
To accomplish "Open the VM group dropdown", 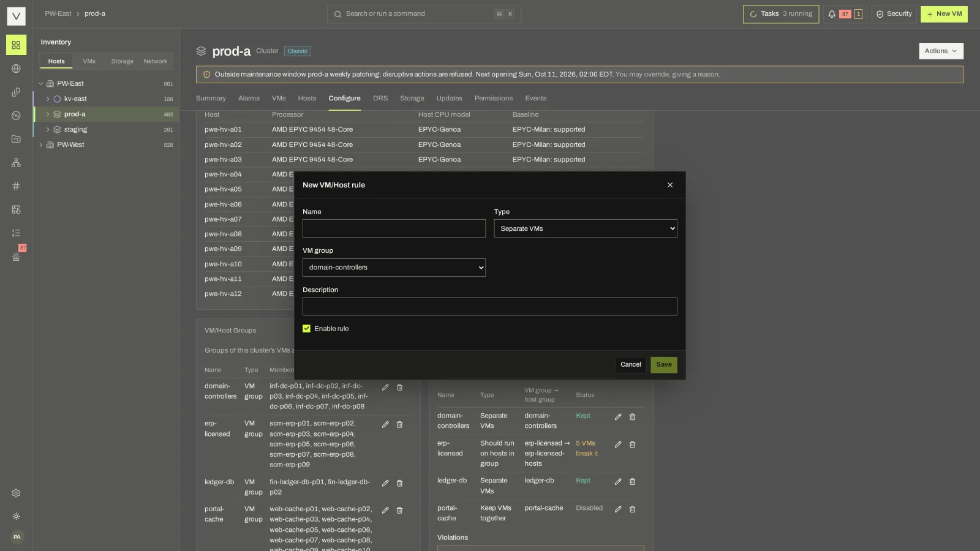I will point(394,268).
